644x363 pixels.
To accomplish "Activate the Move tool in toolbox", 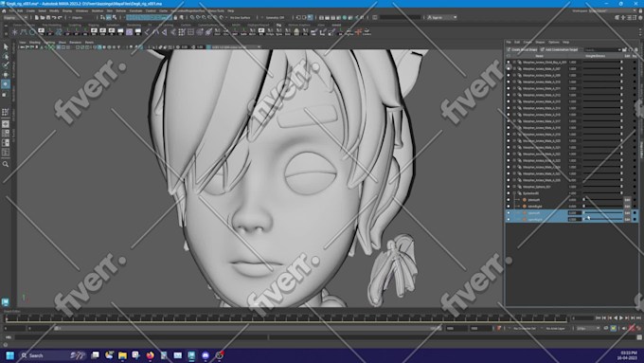I will [x=6, y=75].
